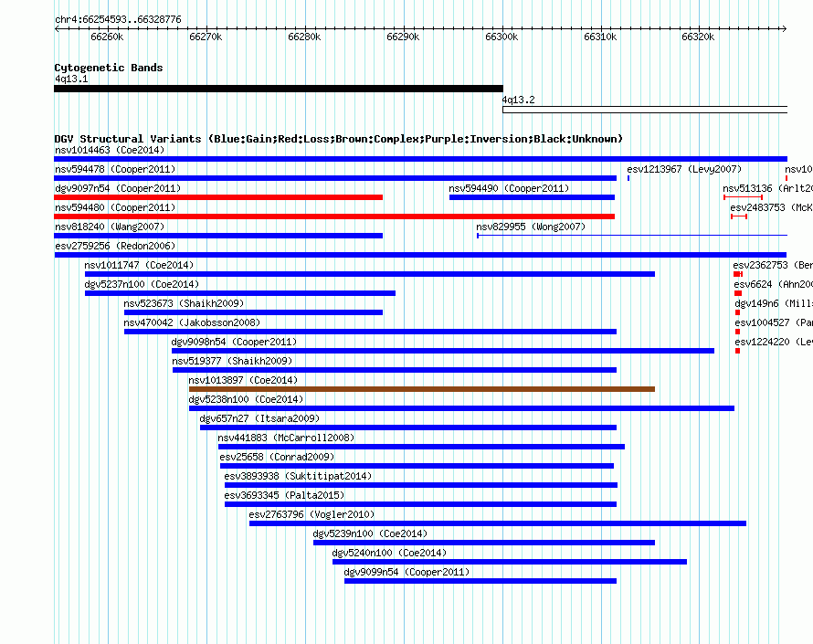Click the DGV Structural Variants track title
The width and height of the screenshot is (813, 644).
(339, 139)
